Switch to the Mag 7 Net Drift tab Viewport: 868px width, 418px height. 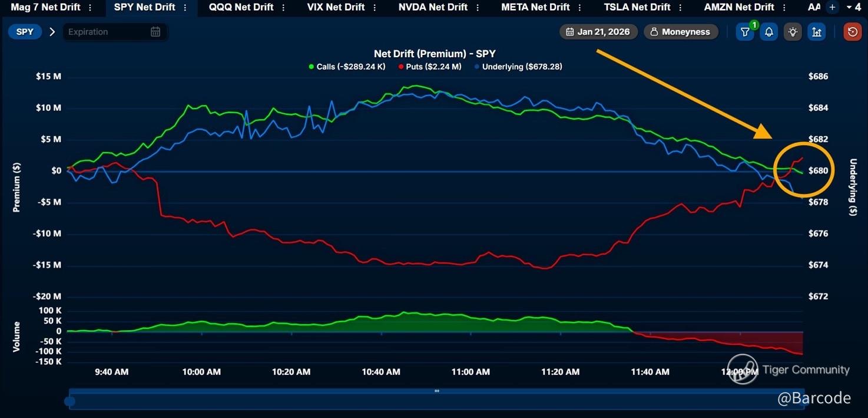pyautogui.click(x=45, y=7)
